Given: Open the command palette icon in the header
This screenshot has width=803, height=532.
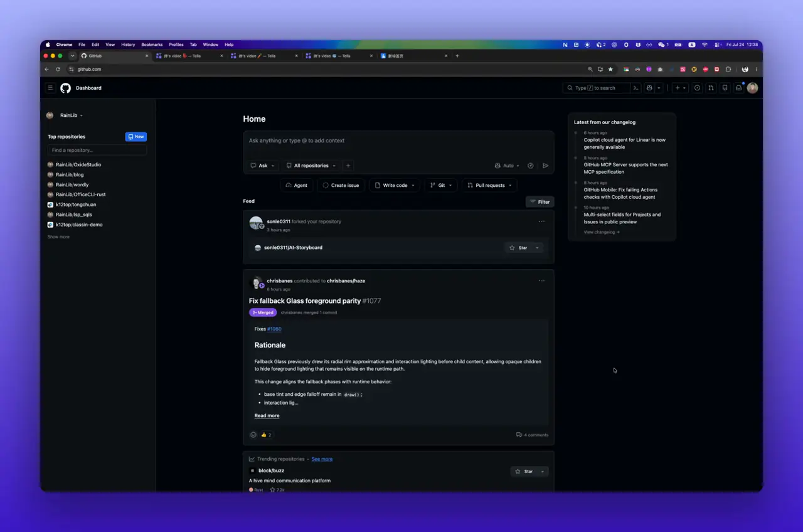Looking at the screenshot, I should click(635, 88).
